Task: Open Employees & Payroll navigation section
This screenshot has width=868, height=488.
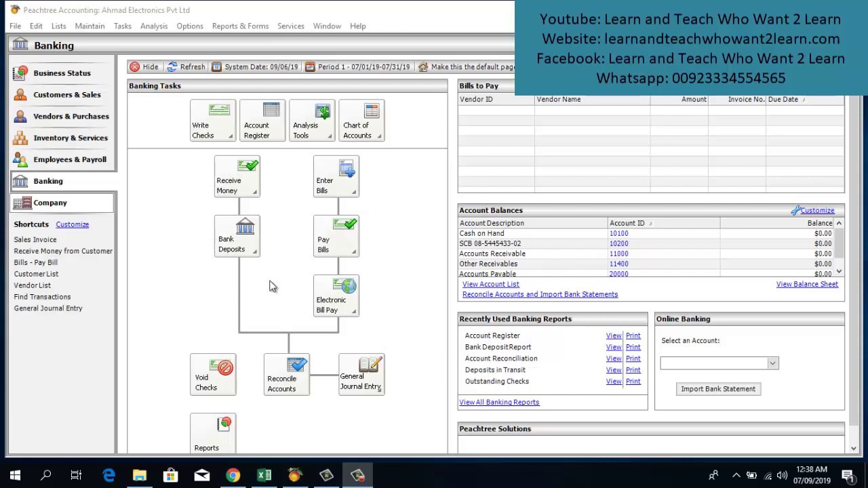Action: [62, 159]
